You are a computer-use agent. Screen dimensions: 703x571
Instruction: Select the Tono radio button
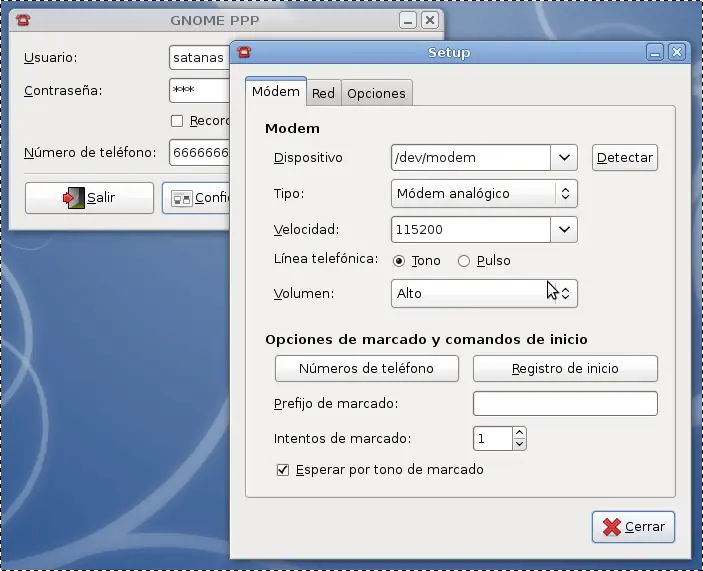[399, 261]
